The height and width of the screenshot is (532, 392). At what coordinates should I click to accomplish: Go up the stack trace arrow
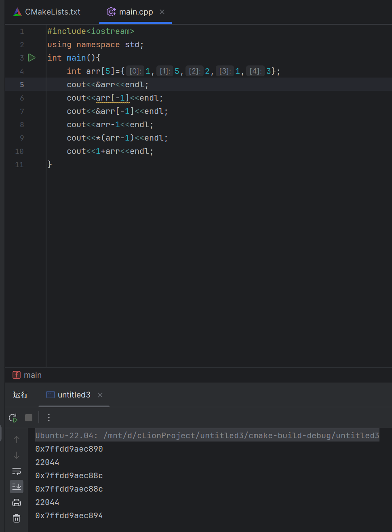[17, 439]
